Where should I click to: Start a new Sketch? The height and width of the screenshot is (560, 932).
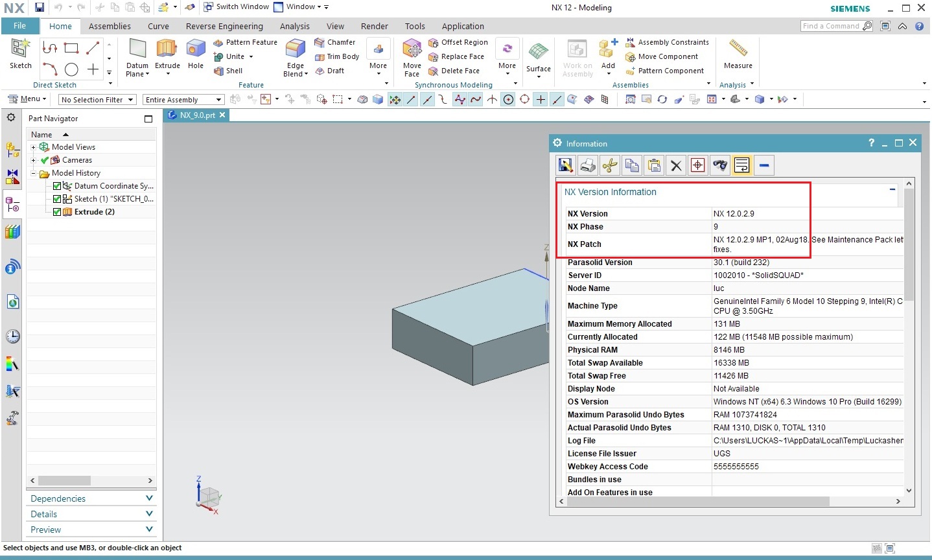tap(20, 54)
